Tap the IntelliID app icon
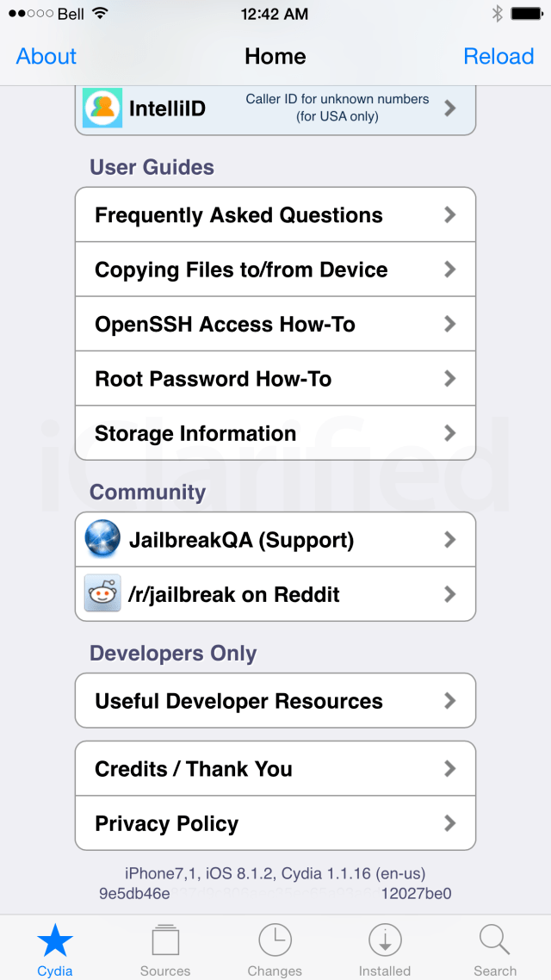This screenshot has height=980, width=551. [102, 109]
